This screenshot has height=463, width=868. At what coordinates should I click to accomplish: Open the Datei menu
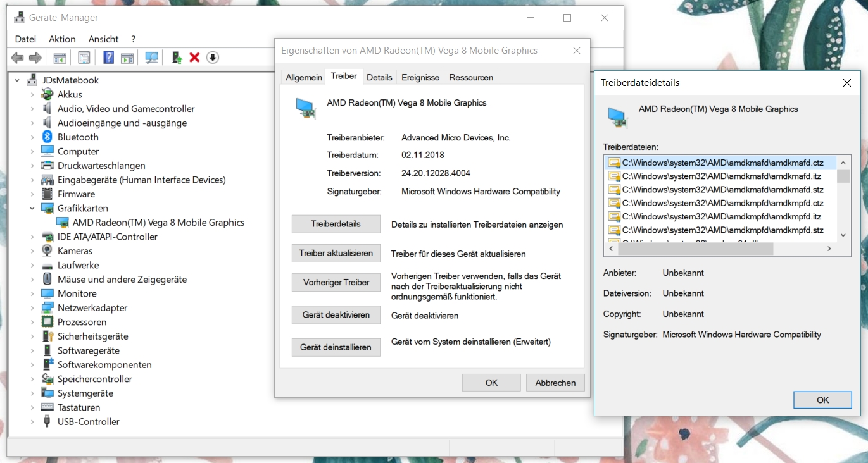[25, 39]
